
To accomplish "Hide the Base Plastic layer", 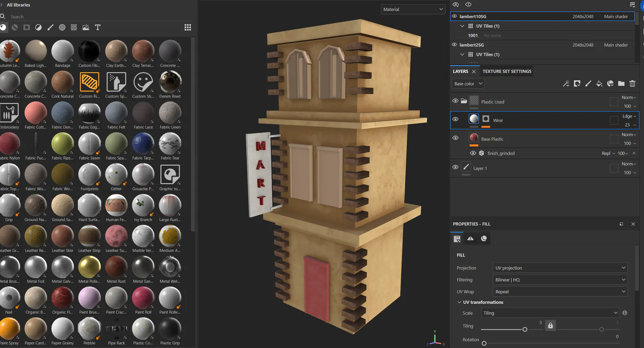I will [455, 138].
